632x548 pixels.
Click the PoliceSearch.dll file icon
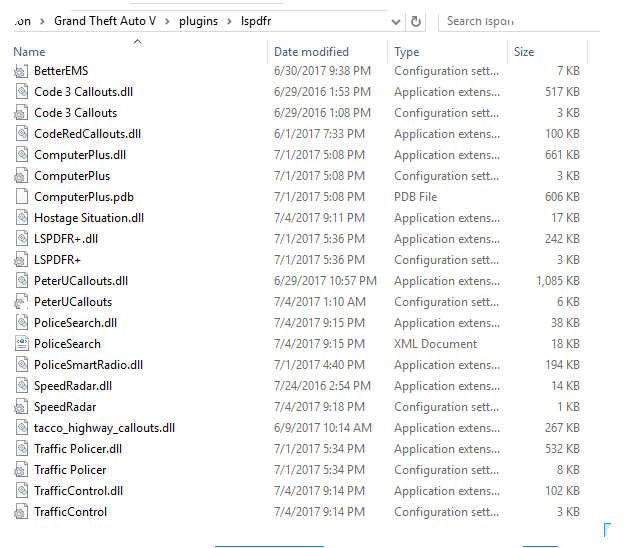pyautogui.click(x=22, y=322)
